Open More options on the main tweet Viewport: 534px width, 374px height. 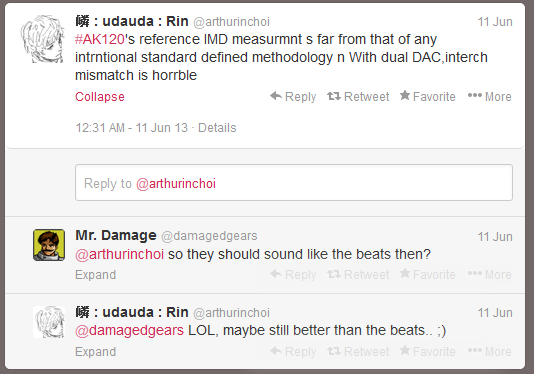pos(489,97)
